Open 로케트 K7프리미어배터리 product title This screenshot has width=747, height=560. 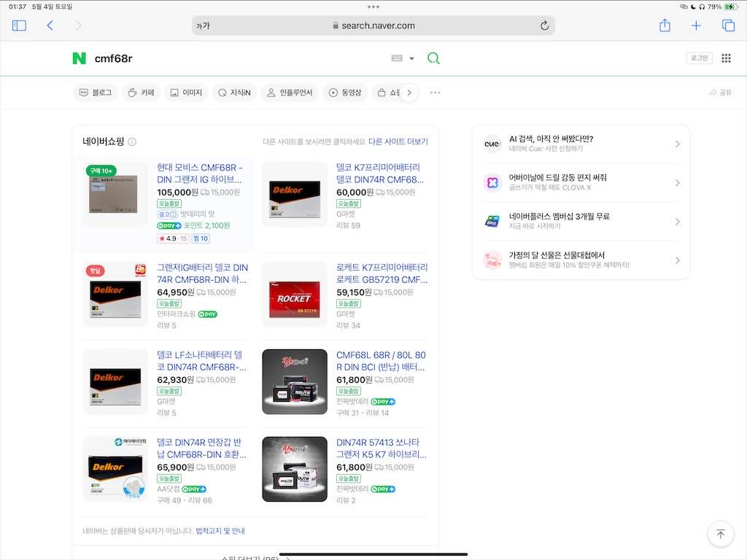382,273
